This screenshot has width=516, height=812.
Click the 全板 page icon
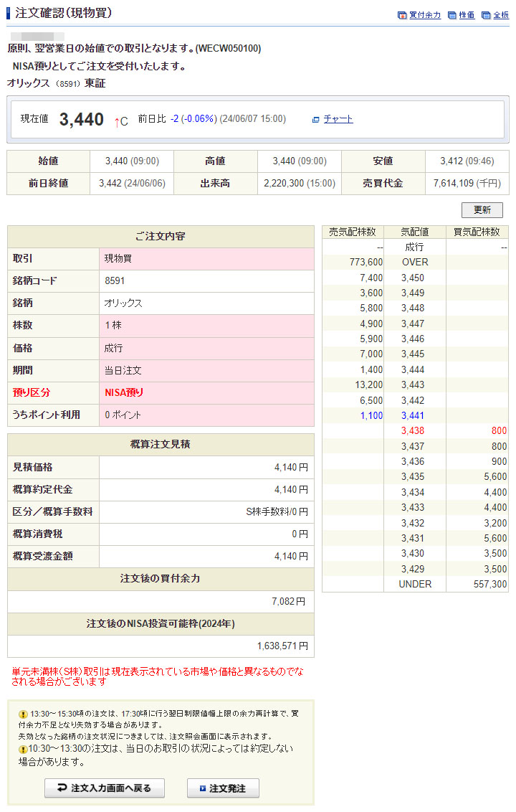click(x=486, y=15)
